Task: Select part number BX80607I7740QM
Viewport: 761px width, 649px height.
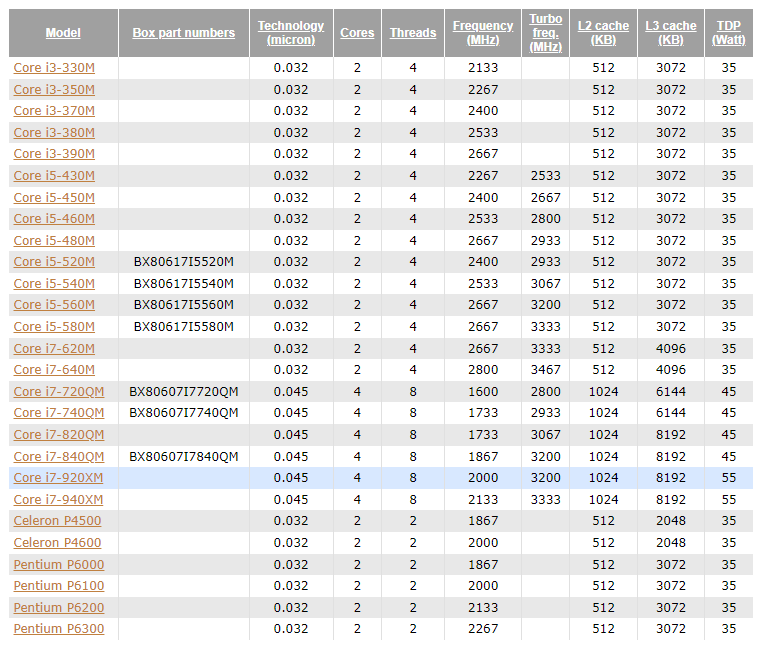Action: 183,413
